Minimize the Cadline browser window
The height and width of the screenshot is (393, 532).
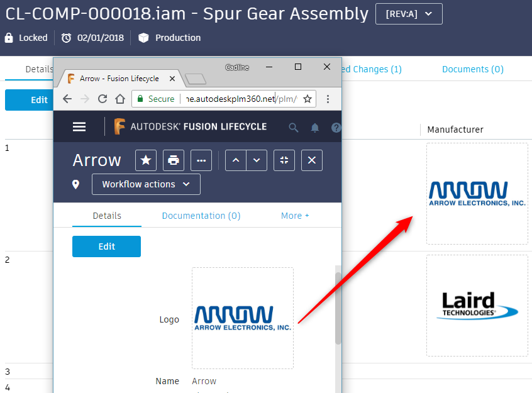[269, 67]
